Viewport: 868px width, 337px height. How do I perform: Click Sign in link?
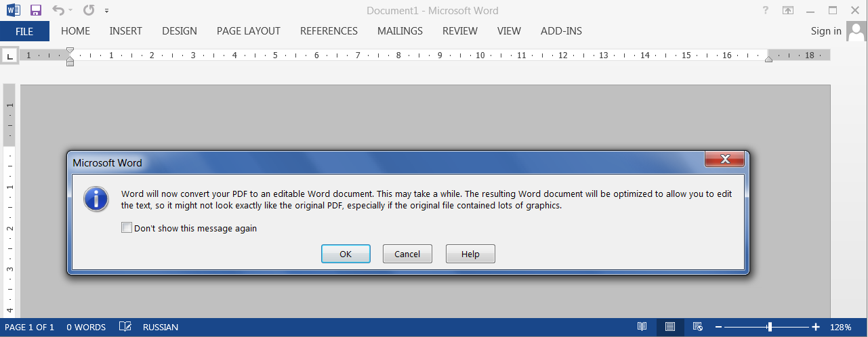coord(826,31)
